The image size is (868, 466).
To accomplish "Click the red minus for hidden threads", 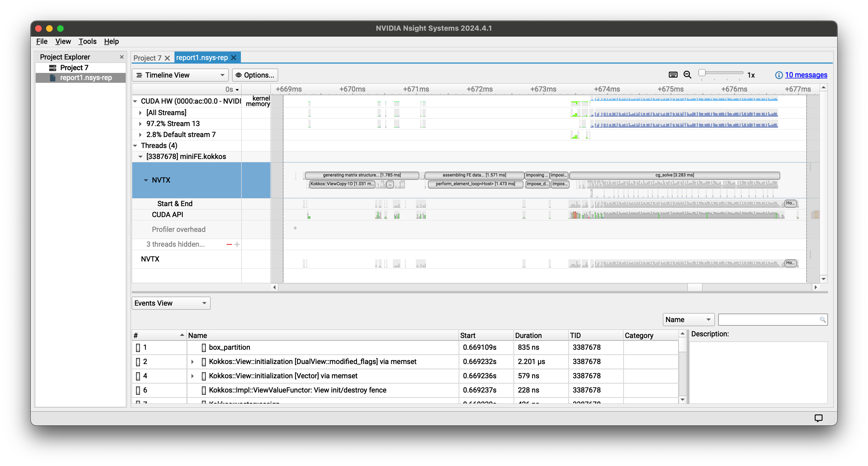I will (229, 245).
